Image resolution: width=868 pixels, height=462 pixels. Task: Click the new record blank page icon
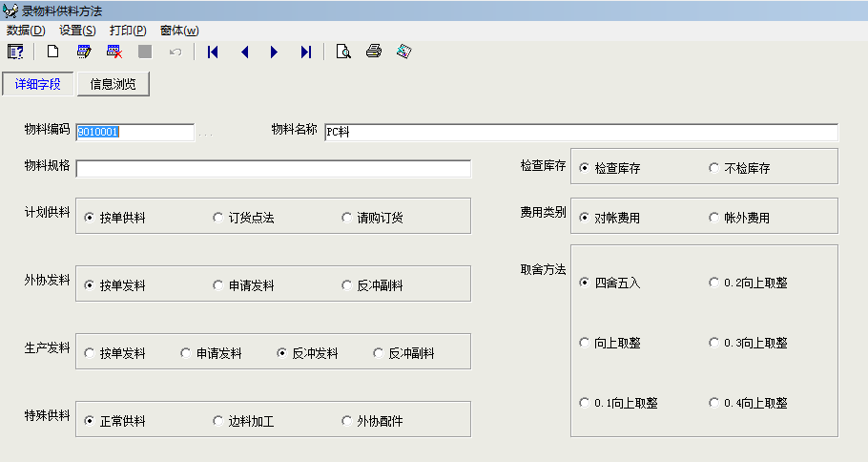pos(53,52)
